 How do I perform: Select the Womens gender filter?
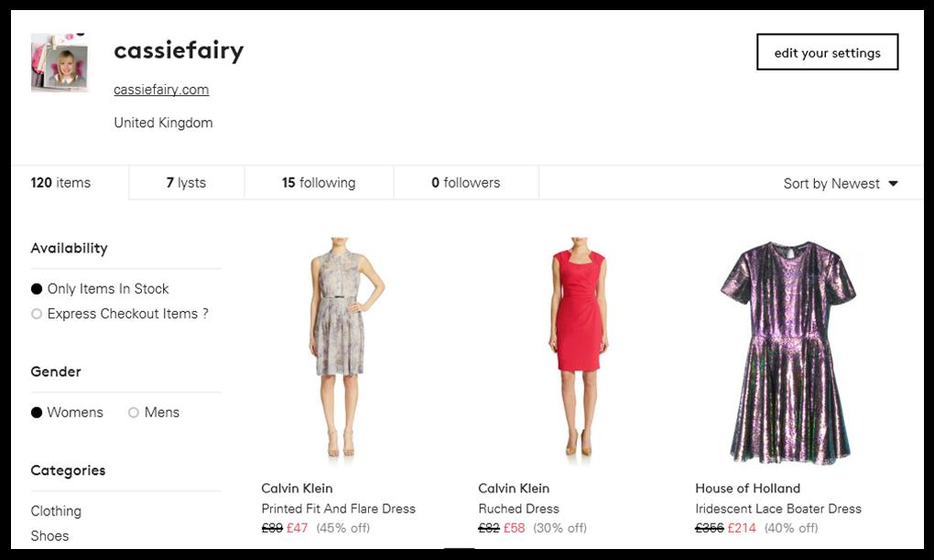click(x=37, y=413)
